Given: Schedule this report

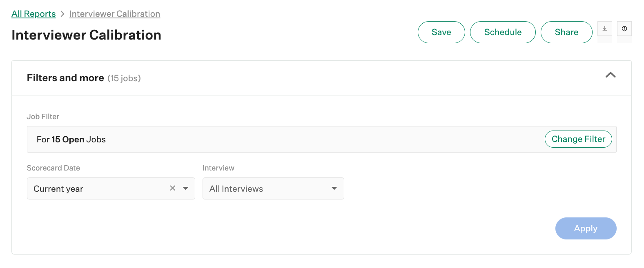Looking at the screenshot, I should pos(503,32).
